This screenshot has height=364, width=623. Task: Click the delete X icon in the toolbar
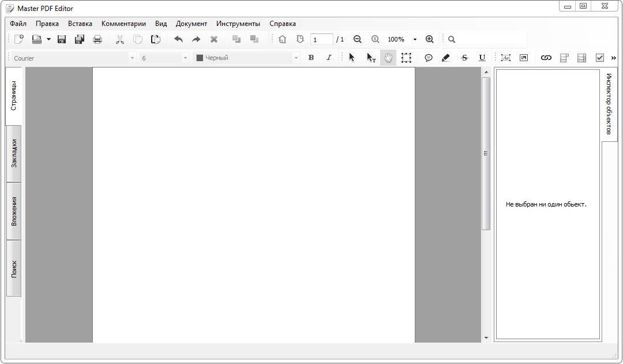(214, 39)
